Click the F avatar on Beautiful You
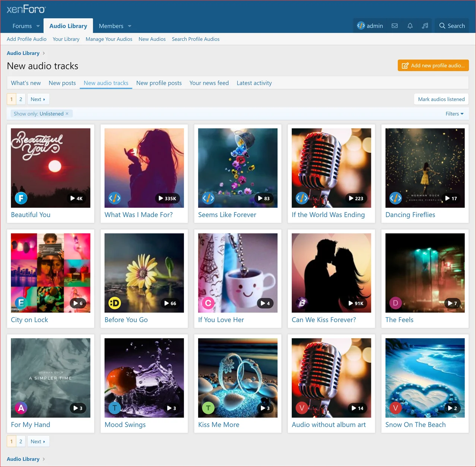Viewport: 476px width, 467px height. click(21, 198)
